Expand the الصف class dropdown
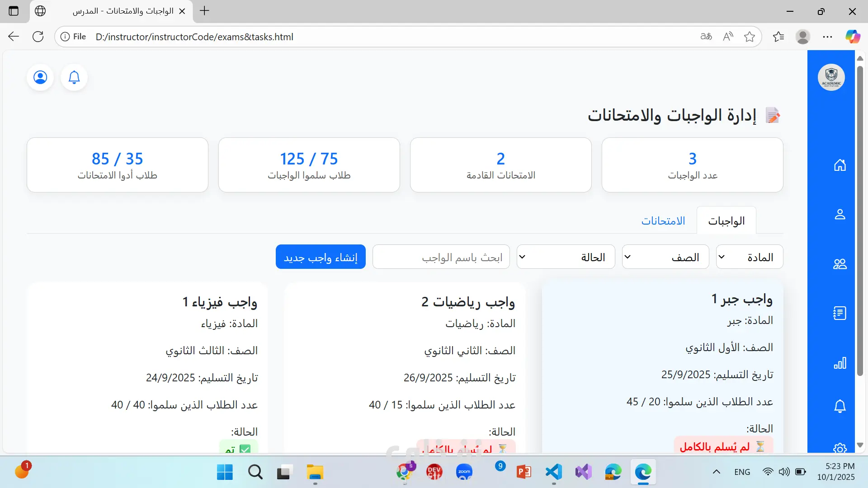 (665, 257)
